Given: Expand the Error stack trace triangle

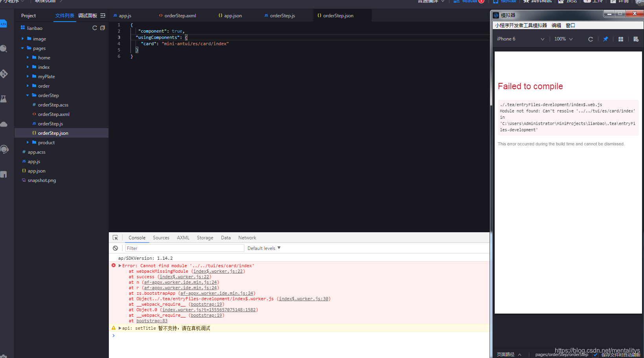Looking at the screenshot, I should point(120,266).
